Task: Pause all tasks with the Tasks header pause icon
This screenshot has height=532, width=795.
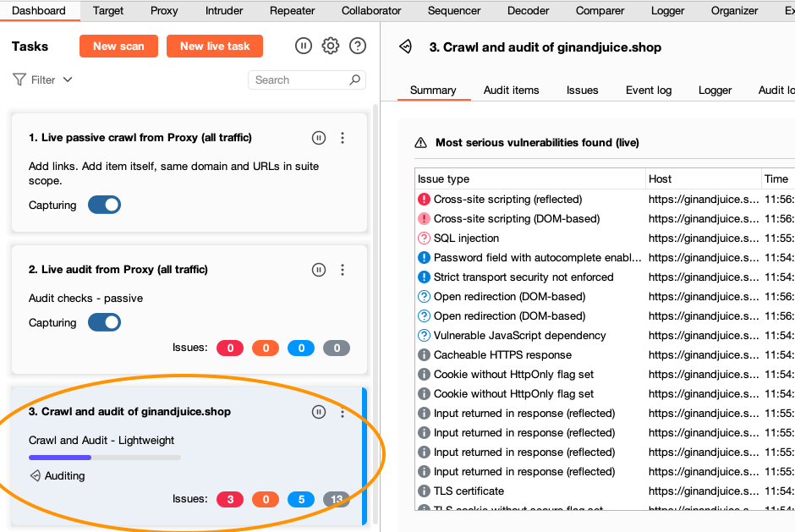Action: pyautogui.click(x=304, y=46)
